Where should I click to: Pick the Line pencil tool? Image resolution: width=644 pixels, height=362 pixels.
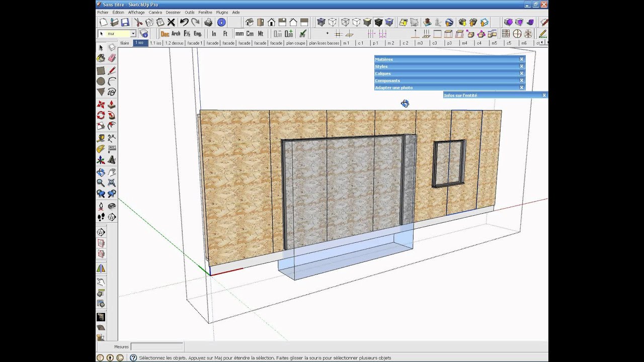112,71
